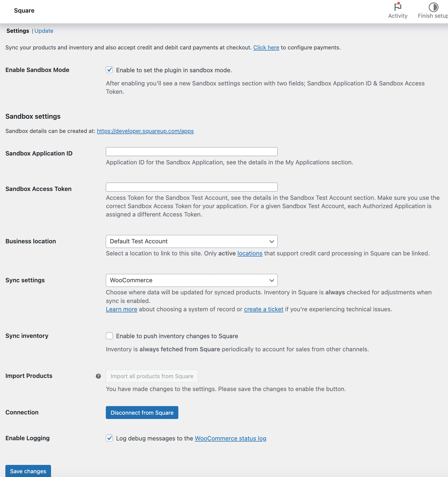The width and height of the screenshot is (448, 477).
Task: Switch to the Settings tab
Action: tap(18, 31)
